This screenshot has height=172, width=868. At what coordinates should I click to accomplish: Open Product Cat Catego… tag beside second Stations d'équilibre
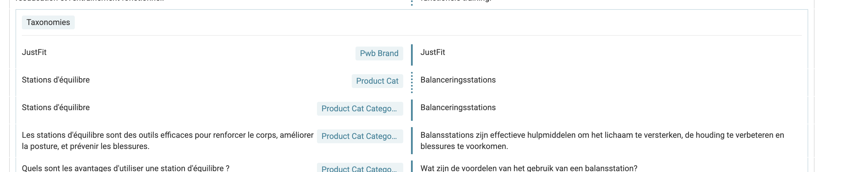tap(360, 109)
